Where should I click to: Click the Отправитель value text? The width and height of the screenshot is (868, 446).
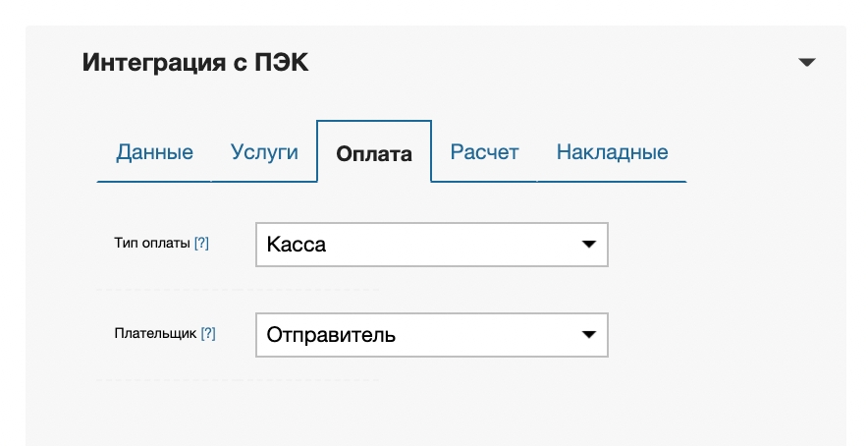(x=331, y=335)
